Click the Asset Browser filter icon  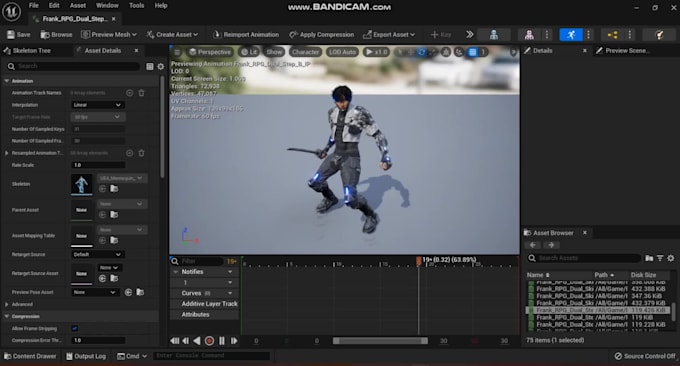coord(660,258)
